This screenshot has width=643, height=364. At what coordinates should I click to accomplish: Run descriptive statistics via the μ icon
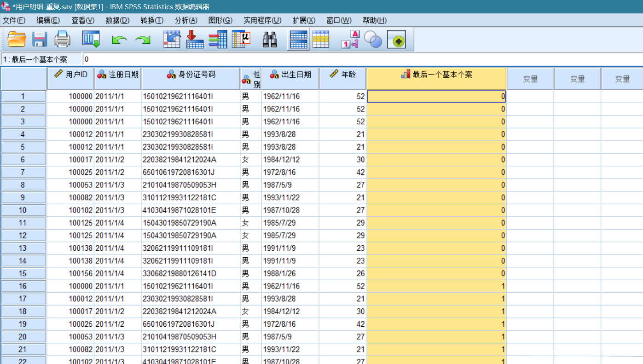click(241, 40)
